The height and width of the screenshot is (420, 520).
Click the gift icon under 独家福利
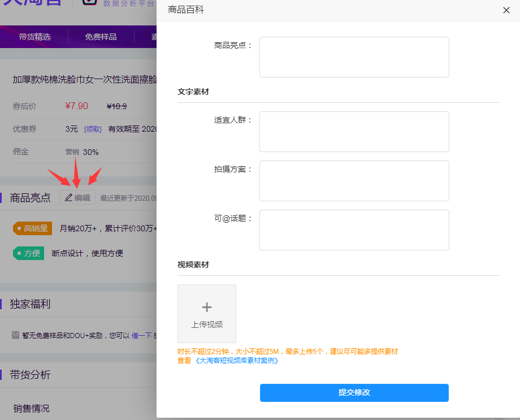click(x=16, y=335)
